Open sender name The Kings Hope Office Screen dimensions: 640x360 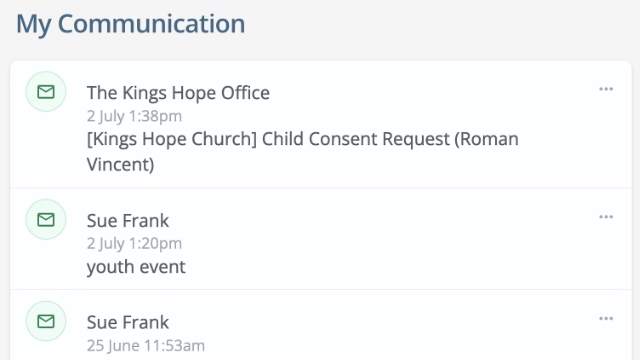pyautogui.click(x=178, y=93)
